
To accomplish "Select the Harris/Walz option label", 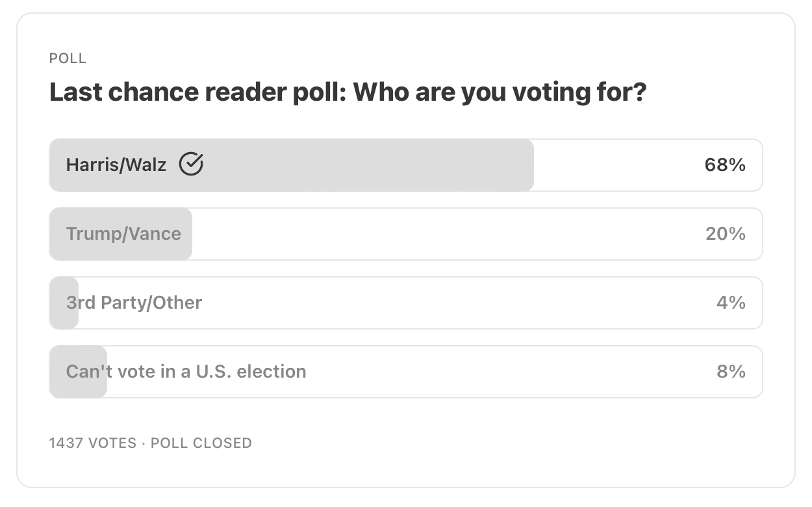I will (116, 165).
